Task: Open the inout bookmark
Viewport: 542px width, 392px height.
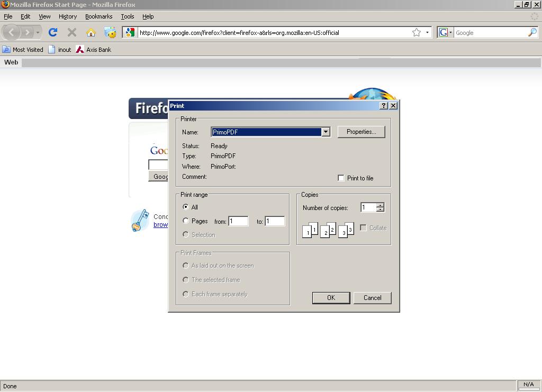Action: (x=60, y=50)
